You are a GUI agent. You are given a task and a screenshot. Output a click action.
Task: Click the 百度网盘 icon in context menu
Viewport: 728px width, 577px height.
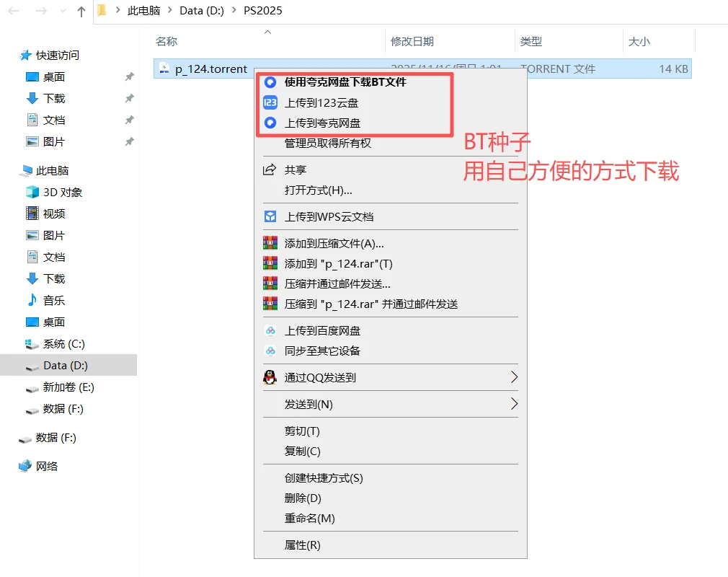[x=270, y=330]
